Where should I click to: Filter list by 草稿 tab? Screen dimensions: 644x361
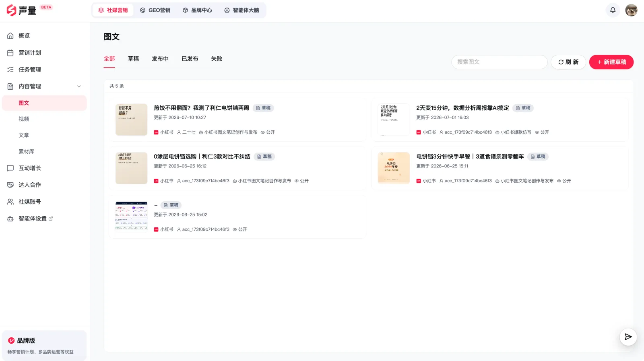click(133, 59)
